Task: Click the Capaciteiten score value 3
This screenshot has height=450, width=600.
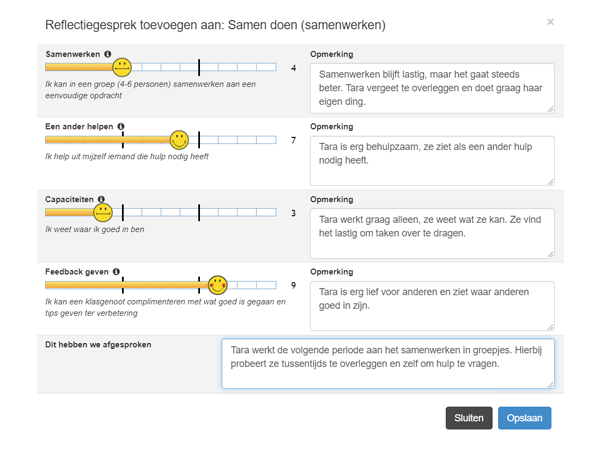Action: [293, 213]
